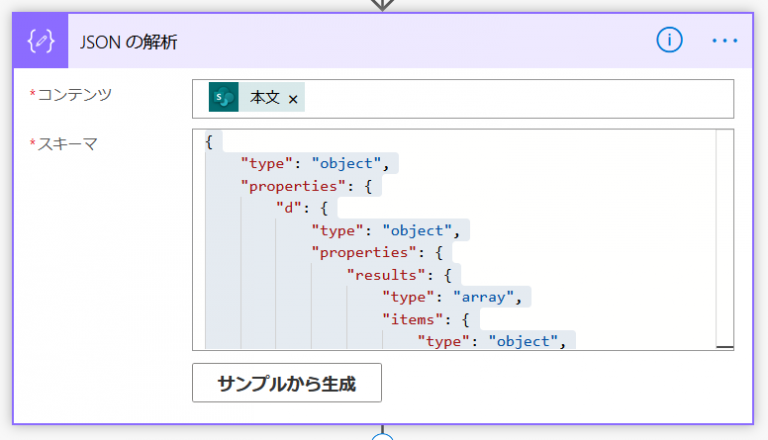Collapse the card via the JSON の解析 title
This screenshot has width=768, height=440.
click(129, 41)
